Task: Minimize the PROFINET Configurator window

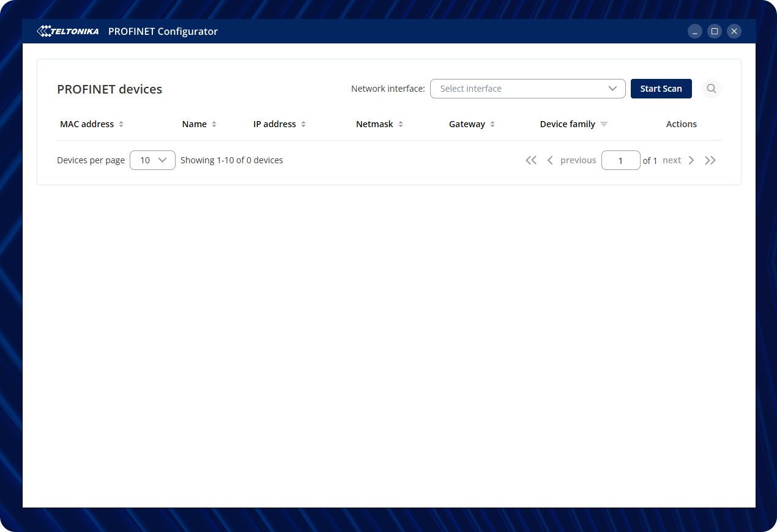Action: (x=694, y=31)
